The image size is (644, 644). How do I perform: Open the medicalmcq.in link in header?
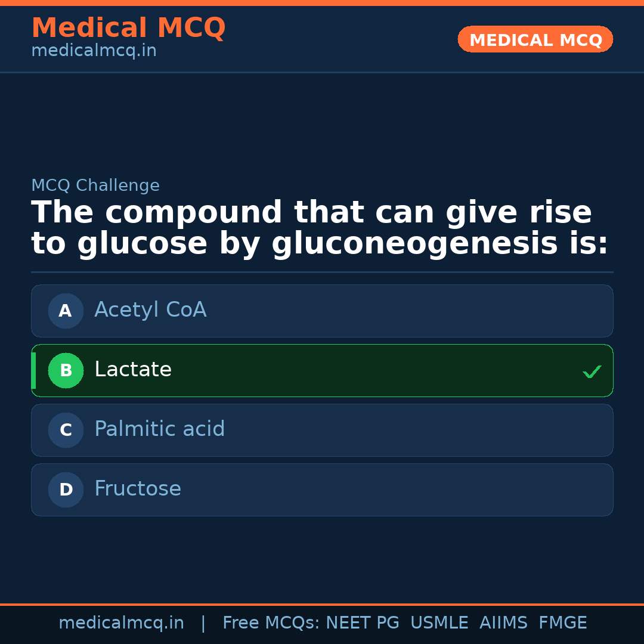[x=94, y=51]
